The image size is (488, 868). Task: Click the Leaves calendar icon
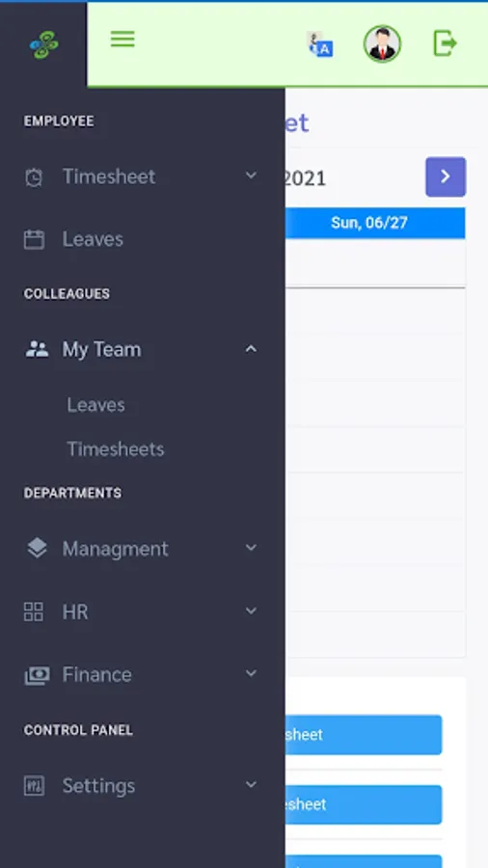(x=34, y=240)
